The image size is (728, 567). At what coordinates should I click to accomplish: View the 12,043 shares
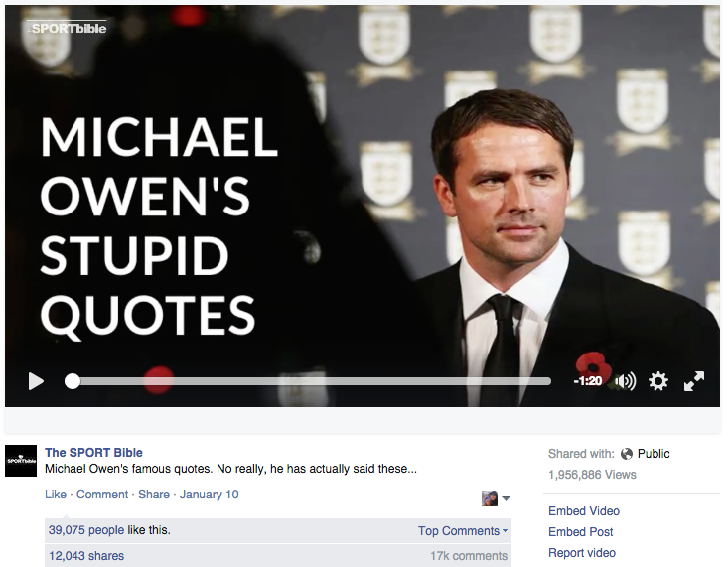(86, 556)
